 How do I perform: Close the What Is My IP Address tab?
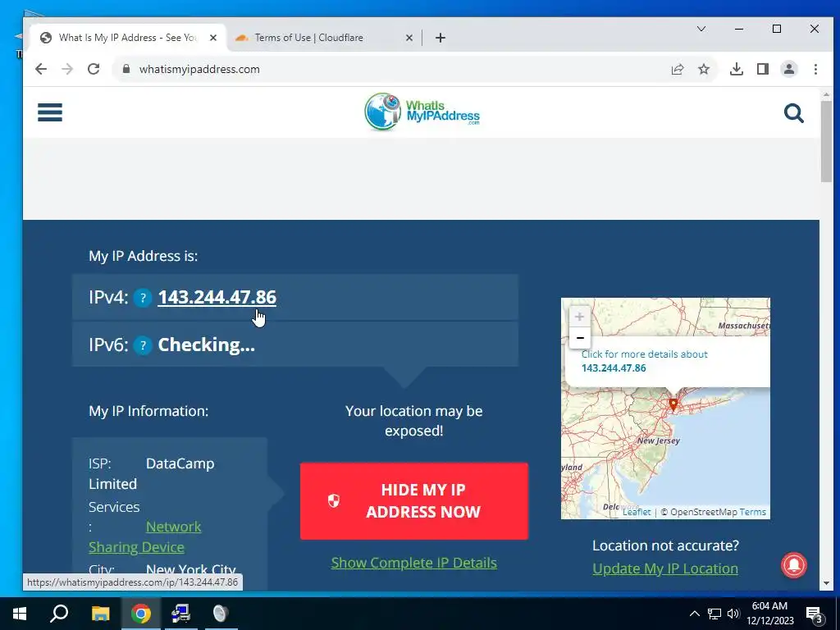pos(213,38)
